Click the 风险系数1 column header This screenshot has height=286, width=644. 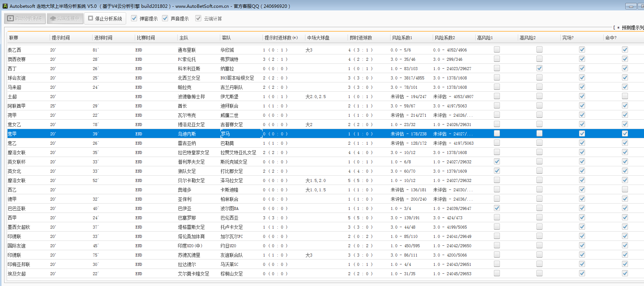(x=402, y=38)
